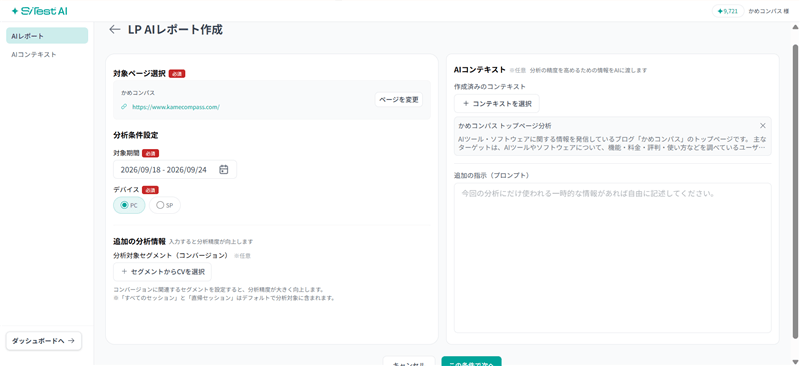Click the キャンセル button
Screen dimensions: 800x366
click(409, 361)
